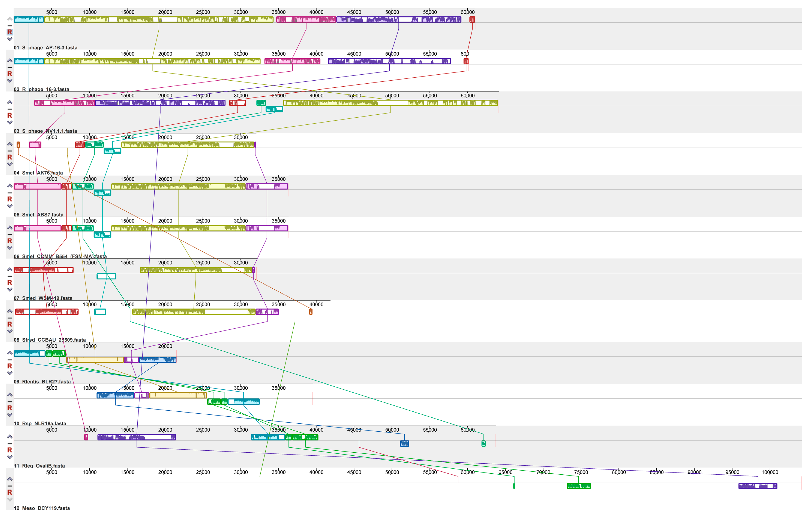
Task: Click highlighted R reference button of genome 01
Action: (x=10, y=32)
